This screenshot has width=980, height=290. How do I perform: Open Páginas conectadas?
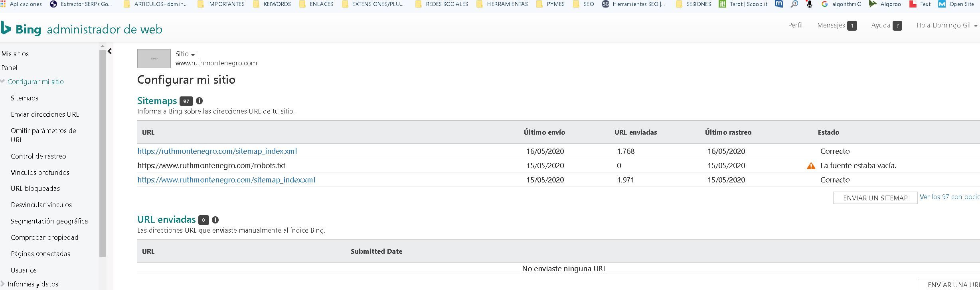point(40,254)
